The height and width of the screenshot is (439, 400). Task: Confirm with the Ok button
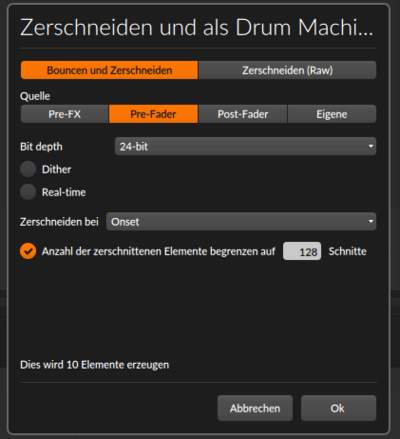click(x=338, y=408)
